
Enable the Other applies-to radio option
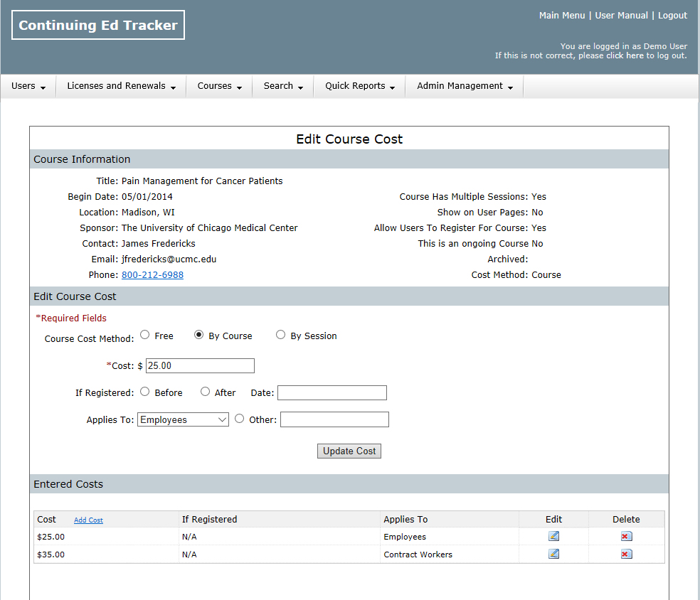click(x=240, y=419)
